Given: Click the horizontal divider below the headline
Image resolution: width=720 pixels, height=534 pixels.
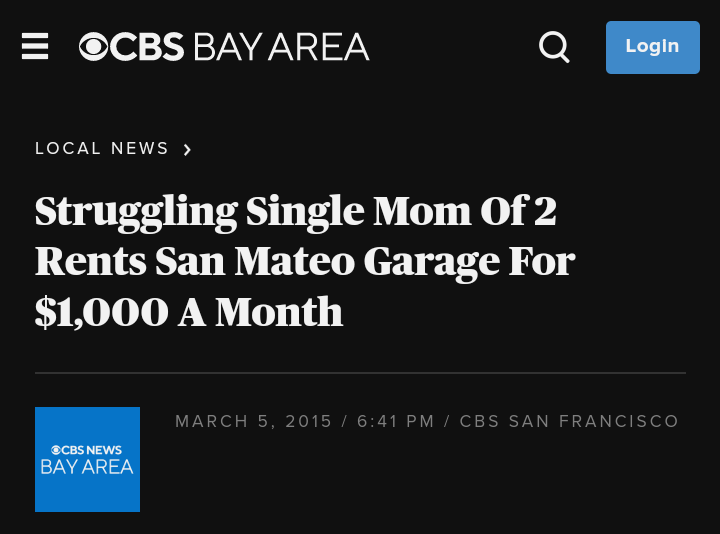Looking at the screenshot, I should click(360, 373).
